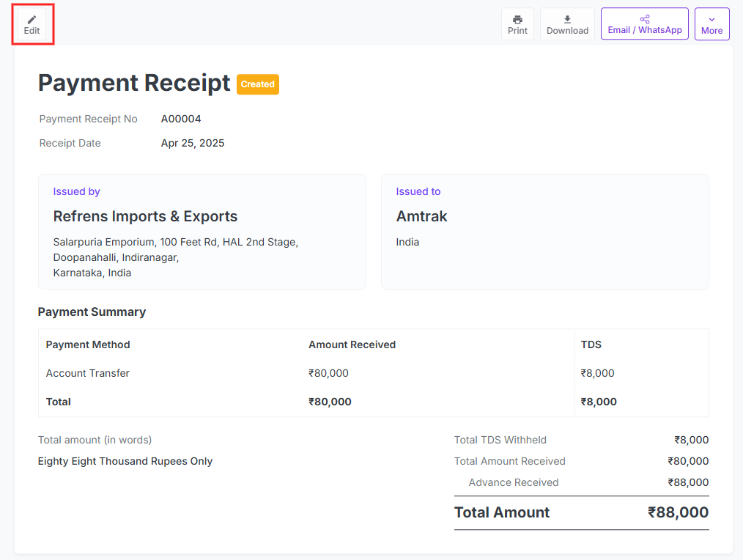Click the Edit pencil button
The image size is (743, 560).
32,24
